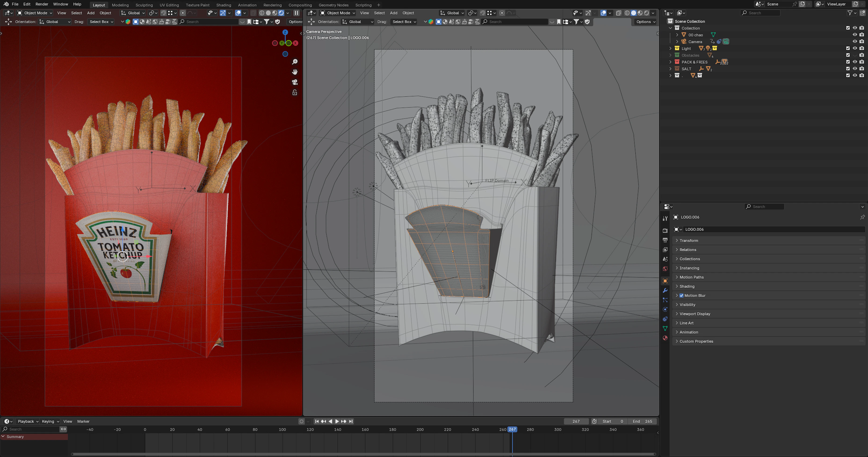Screen dimensions: 868x457
Task: Click the outliner Search field
Action: (760, 13)
